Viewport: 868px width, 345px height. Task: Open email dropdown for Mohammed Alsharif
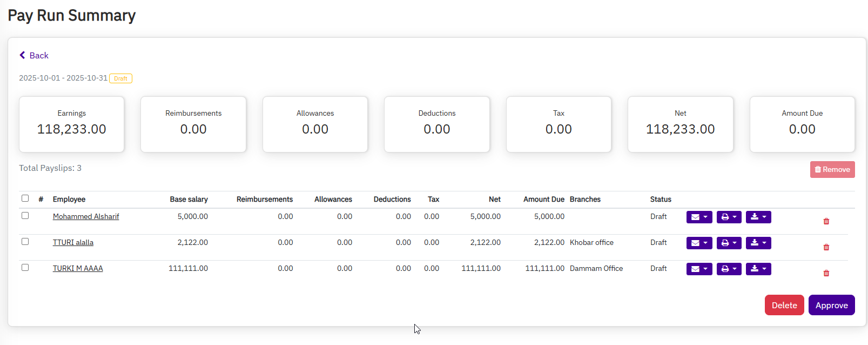[x=699, y=217]
